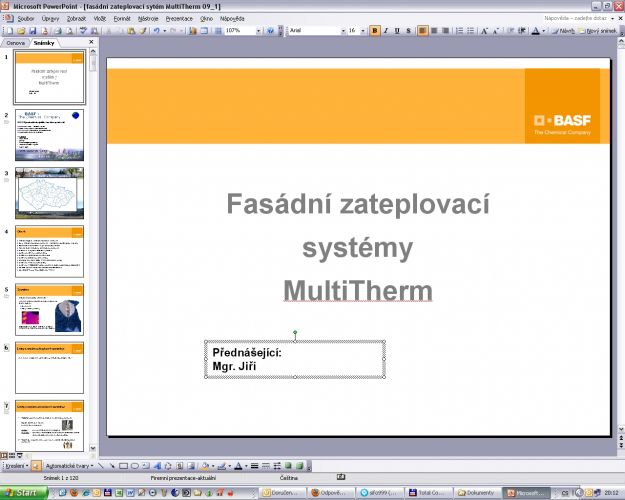Image resolution: width=625 pixels, height=500 pixels.
Task: Open print preview icon
Action: 69,31
